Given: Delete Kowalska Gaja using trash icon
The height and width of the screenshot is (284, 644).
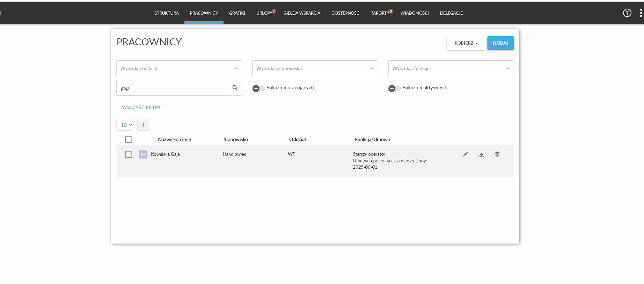Looking at the screenshot, I should (x=497, y=154).
